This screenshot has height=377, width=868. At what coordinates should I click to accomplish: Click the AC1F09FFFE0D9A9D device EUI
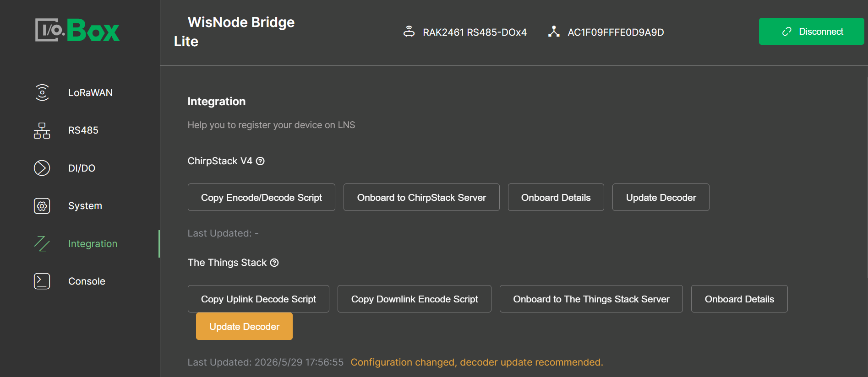tap(616, 32)
